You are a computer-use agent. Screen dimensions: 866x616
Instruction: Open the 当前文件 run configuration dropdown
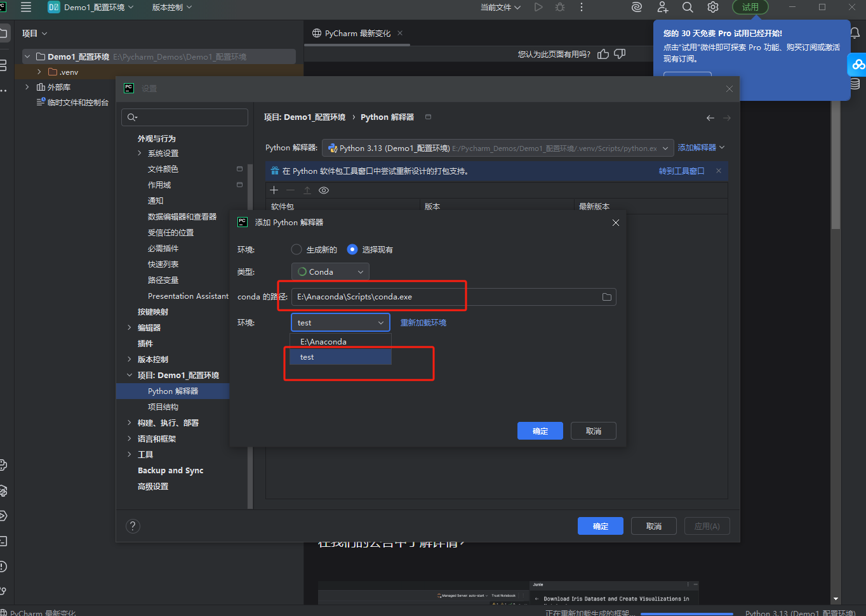click(x=500, y=7)
